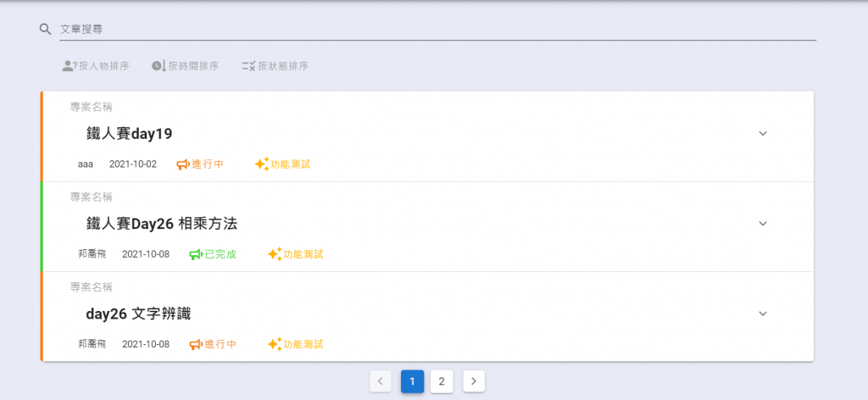Click megaphone icon on 鐵人賽day19 row
This screenshot has width=868, height=400.
(183, 164)
